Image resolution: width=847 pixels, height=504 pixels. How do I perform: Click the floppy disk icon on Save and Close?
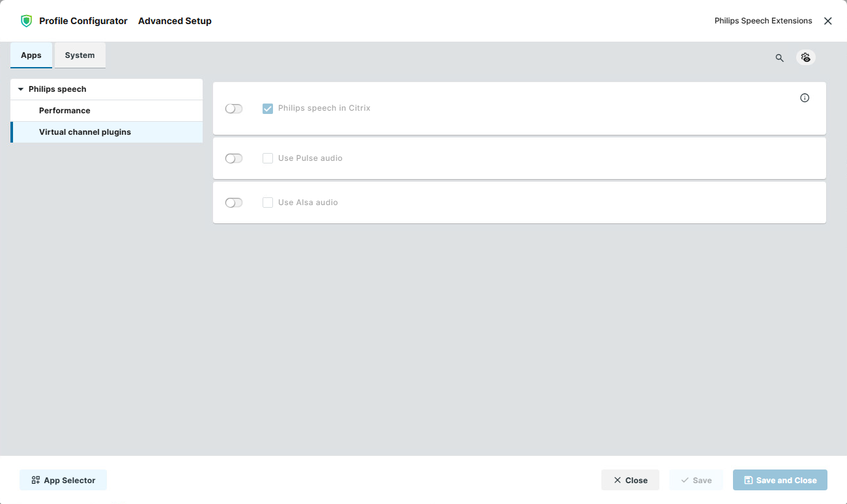click(748, 480)
